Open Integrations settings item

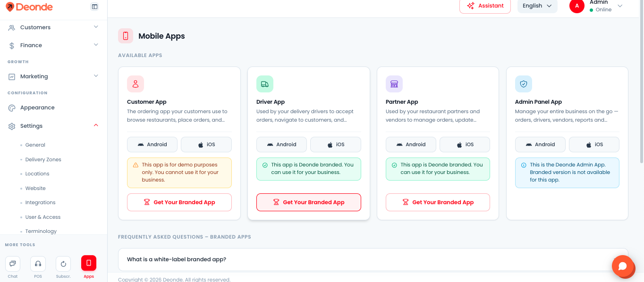point(41,202)
